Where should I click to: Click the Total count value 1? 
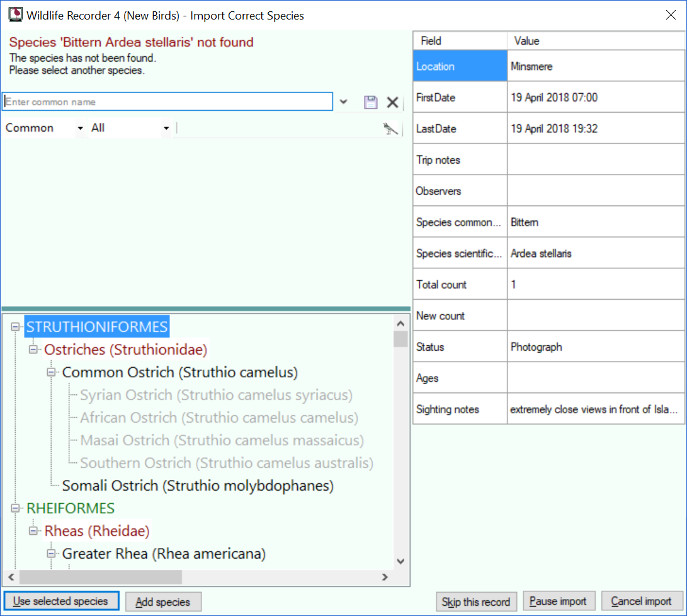tap(596, 284)
